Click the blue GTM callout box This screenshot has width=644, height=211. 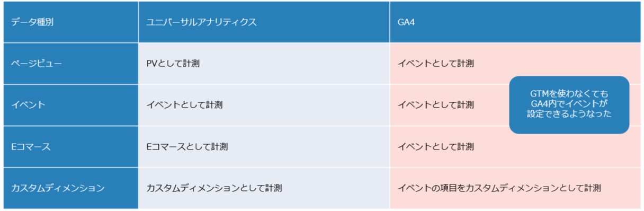point(569,104)
